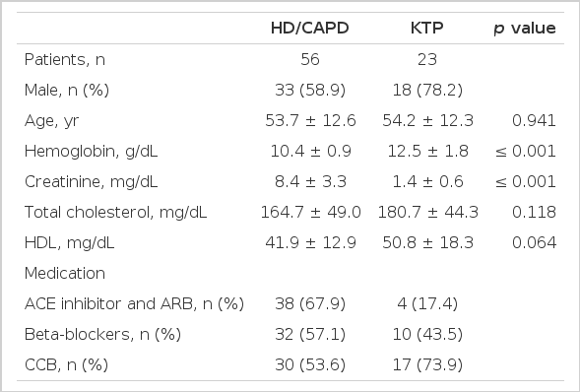Select the 17 (73.9) CCB cell
Screen dimensions: 580x392
[427, 365]
